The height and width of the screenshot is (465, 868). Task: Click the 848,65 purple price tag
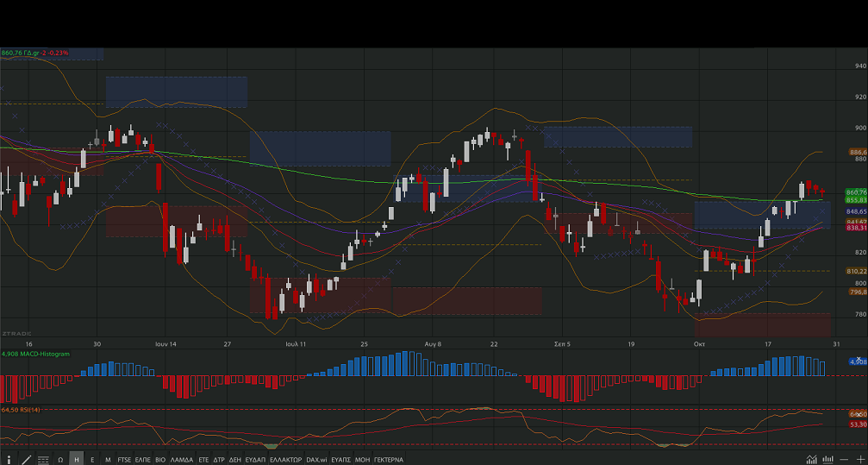pyautogui.click(x=856, y=211)
